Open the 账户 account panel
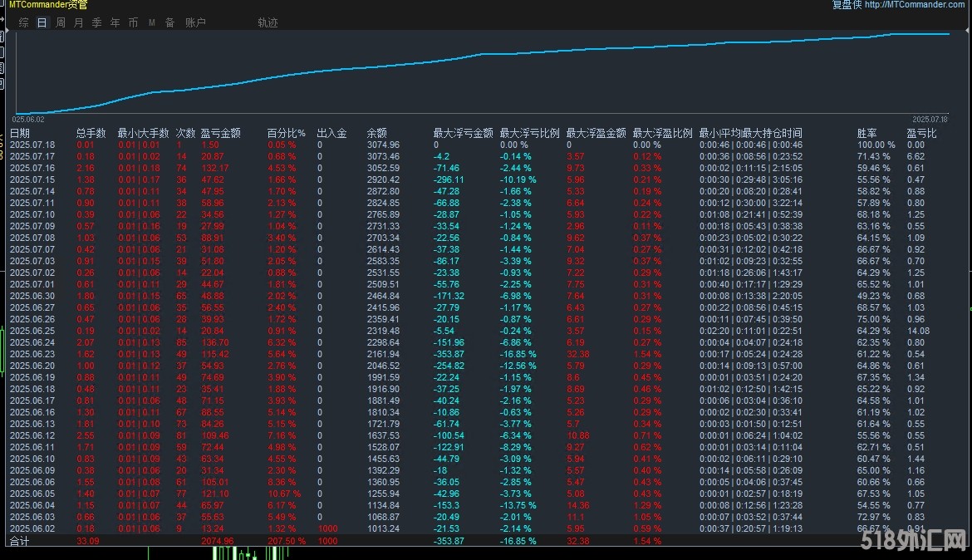This screenshot has height=560, width=972. tap(195, 22)
